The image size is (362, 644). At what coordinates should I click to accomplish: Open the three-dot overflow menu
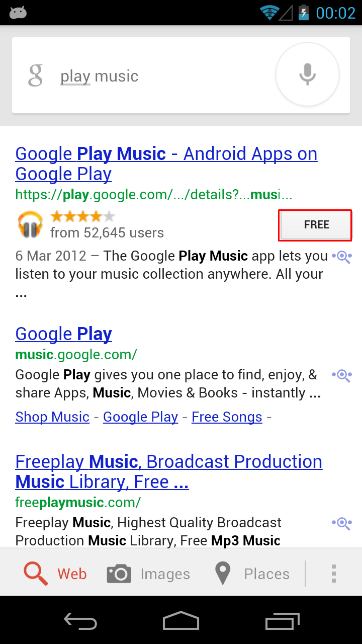[333, 574]
